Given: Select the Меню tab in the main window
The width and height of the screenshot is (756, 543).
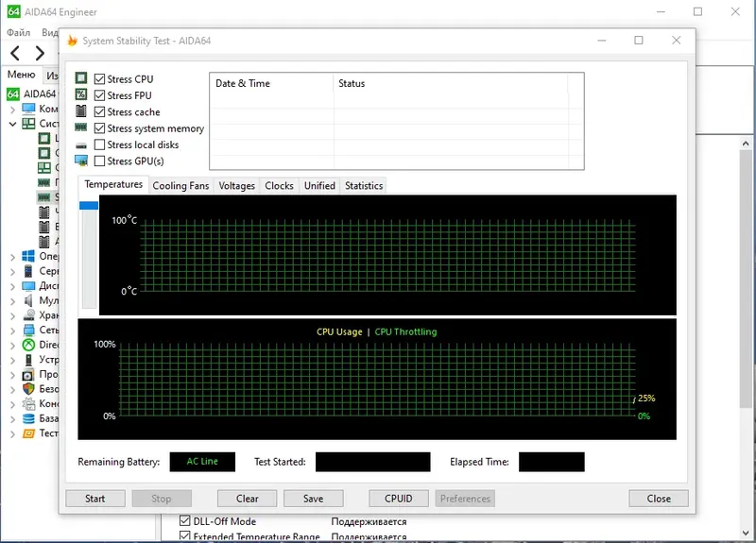Looking at the screenshot, I should [21, 75].
